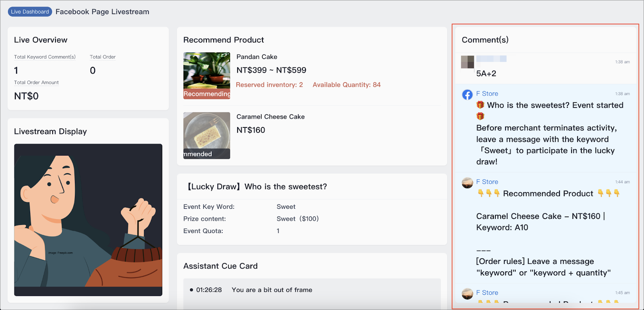Click the Live Dashboard badge
This screenshot has height=310, width=644.
[x=30, y=12]
